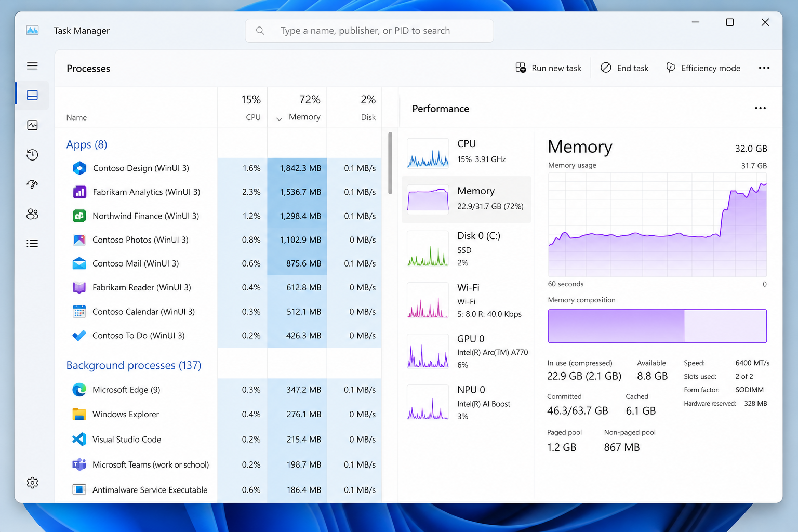Image resolution: width=798 pixels, height=532 pixels.
Task: Open more options in the Processes toolbar
Action: tap(764, 68)
